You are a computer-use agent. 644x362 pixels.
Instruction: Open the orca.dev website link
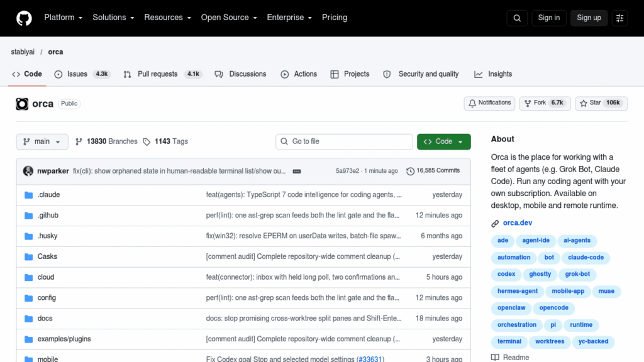click(518, 223)
